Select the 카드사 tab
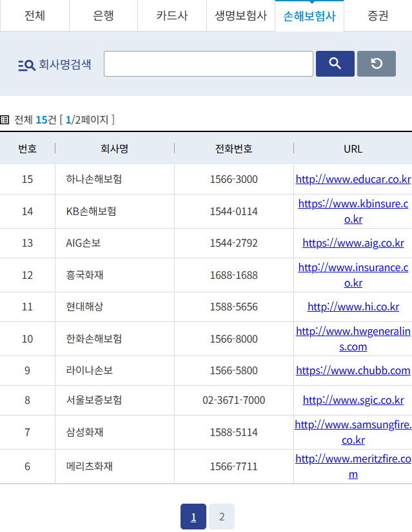The image size is (412, 532). [172, 16]
